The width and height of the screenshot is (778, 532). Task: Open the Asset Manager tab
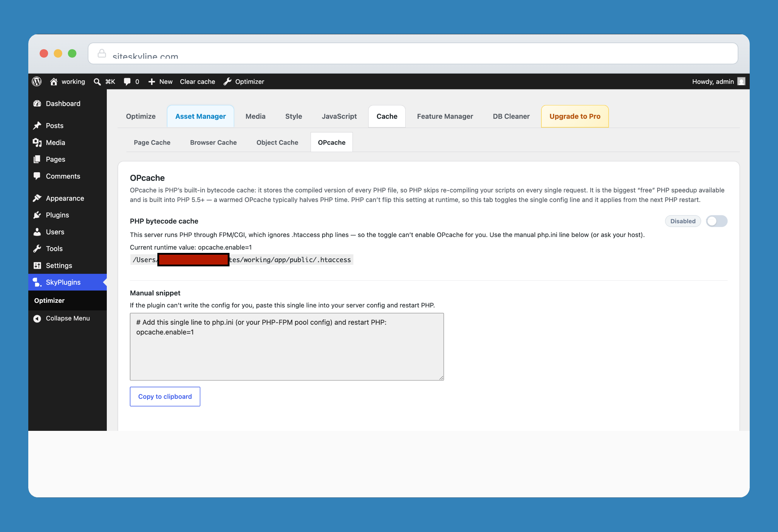[x=201, y=116]
